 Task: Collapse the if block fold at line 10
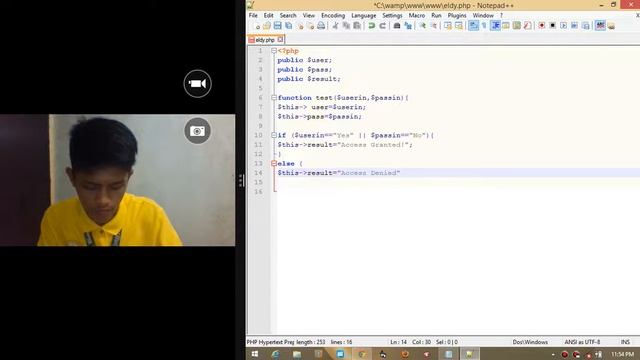tap(274, 135)
